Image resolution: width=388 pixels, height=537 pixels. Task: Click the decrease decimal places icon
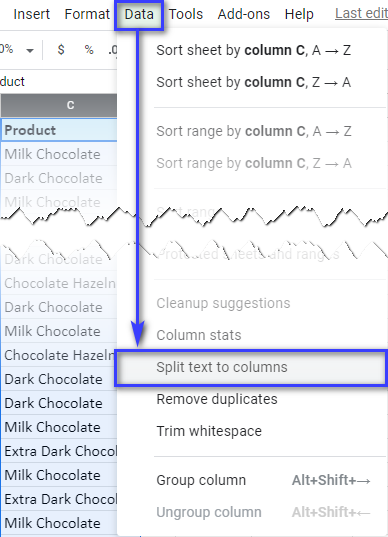tap(113, 50)
